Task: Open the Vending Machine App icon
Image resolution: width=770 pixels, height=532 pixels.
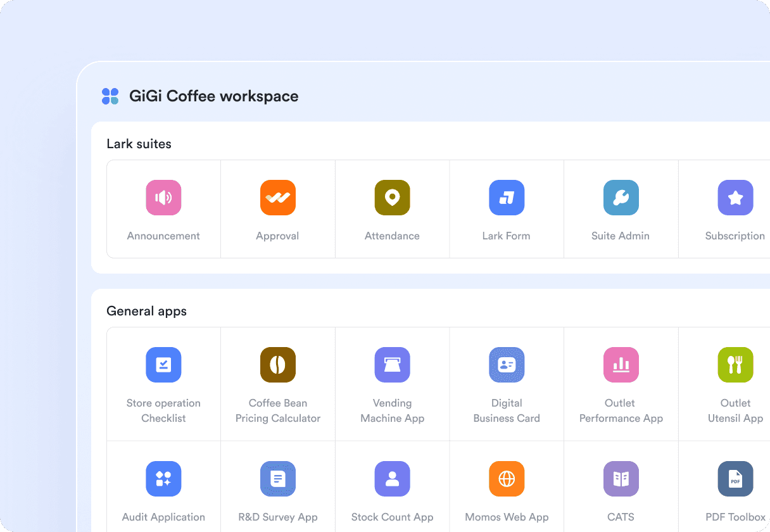Action: tap(393, 365)
